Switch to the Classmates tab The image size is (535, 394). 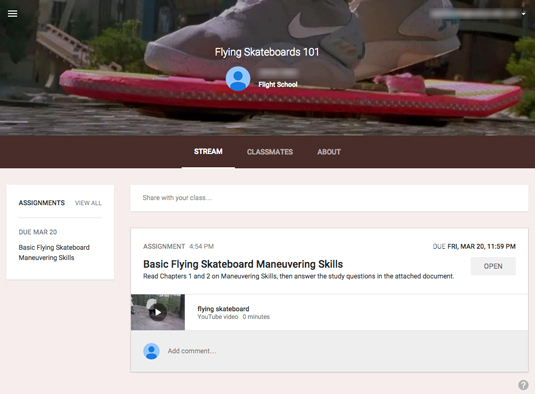(x=270, y=152)
